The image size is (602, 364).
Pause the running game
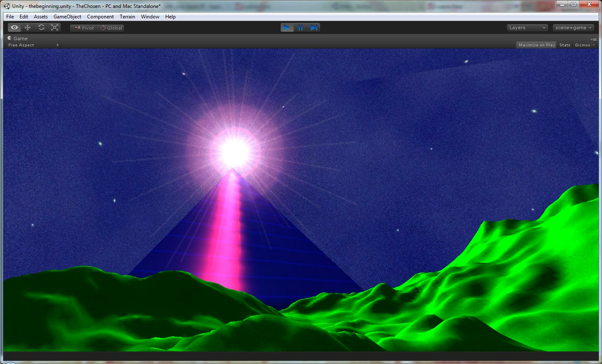coord(300,28)
